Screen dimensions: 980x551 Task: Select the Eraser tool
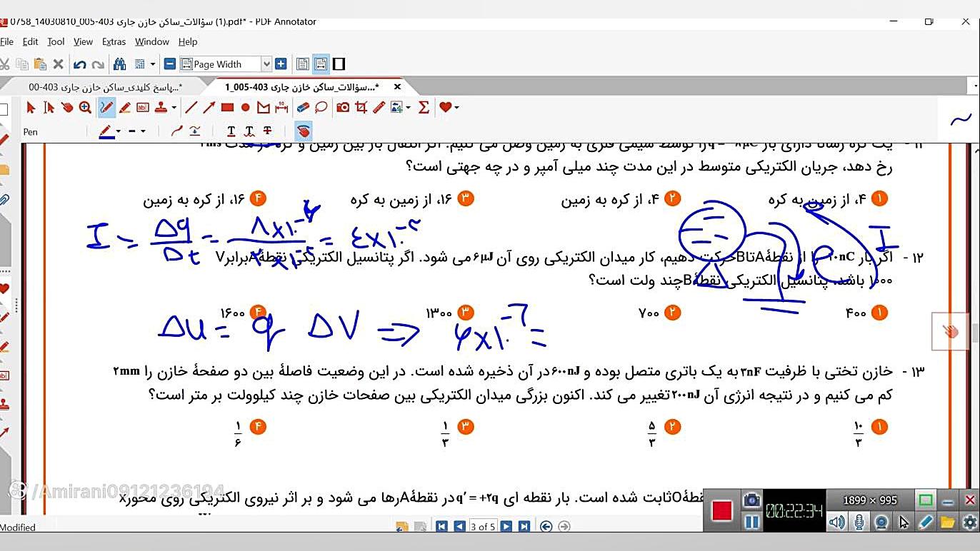coord(303,108)
